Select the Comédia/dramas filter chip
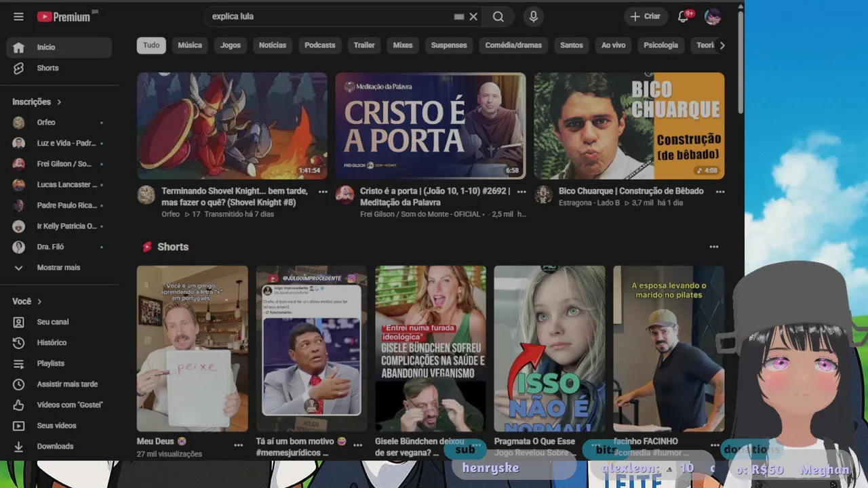 513,45
